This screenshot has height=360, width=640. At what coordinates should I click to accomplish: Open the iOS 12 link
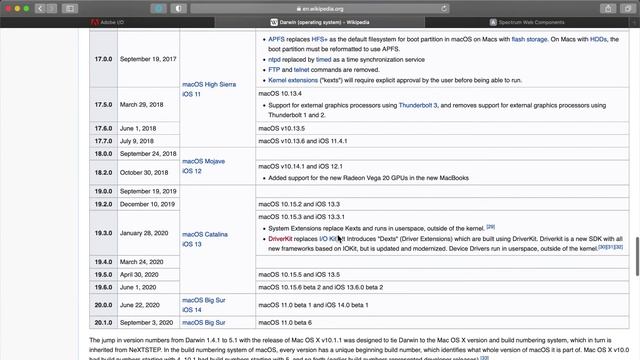[x=191, y=171]
